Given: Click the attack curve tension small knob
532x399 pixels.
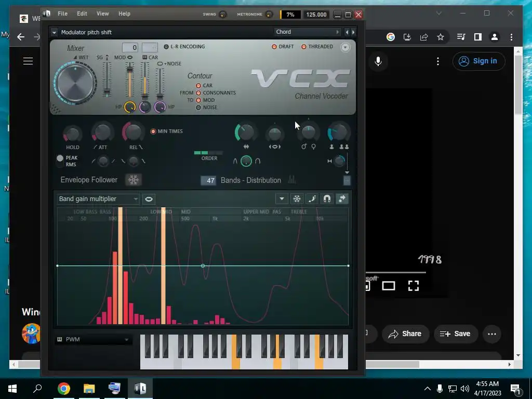Looking at the screenshot, I should 103,161.
